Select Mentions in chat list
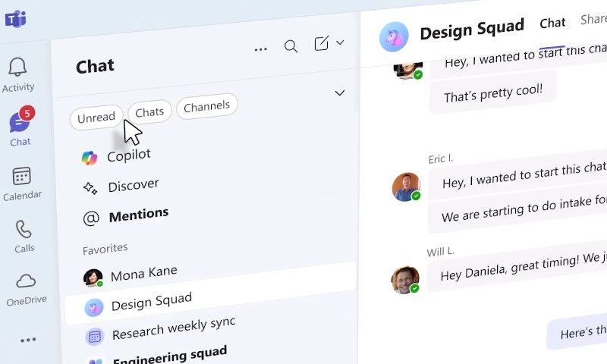 click(138, 216)
